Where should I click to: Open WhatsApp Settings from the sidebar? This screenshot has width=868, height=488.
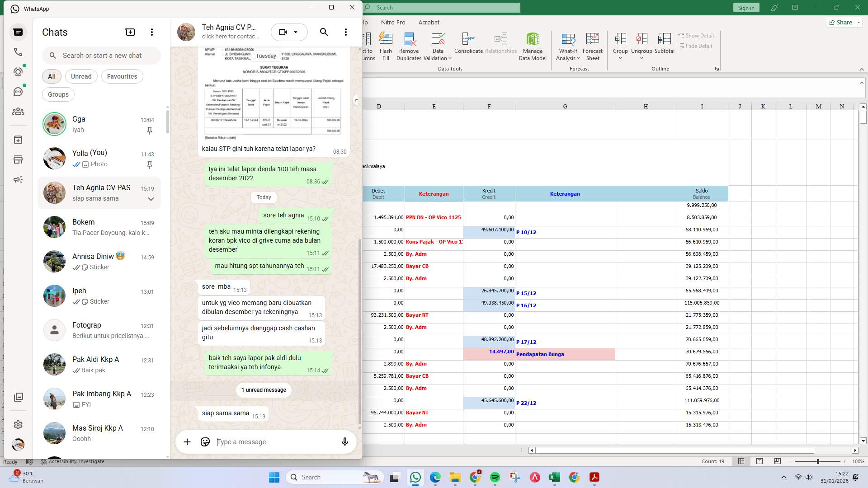point(18,425)
